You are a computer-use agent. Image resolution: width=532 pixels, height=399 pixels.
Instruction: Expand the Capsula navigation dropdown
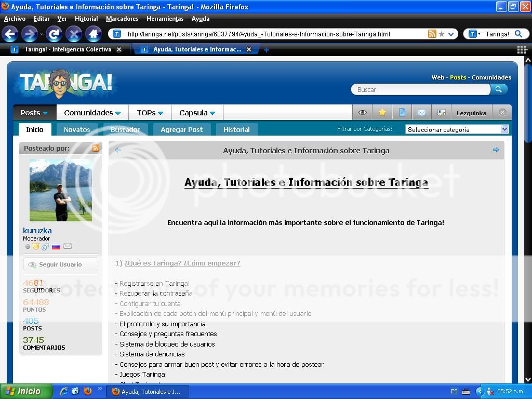point(197,113)
